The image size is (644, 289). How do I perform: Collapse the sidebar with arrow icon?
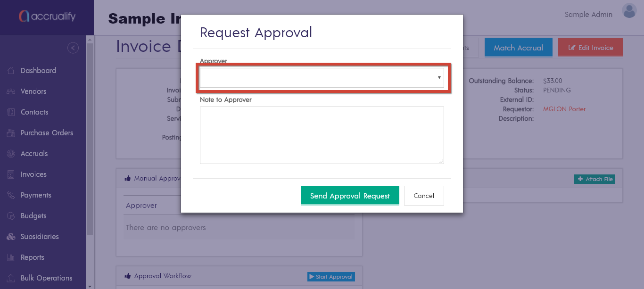click(73, 48)
